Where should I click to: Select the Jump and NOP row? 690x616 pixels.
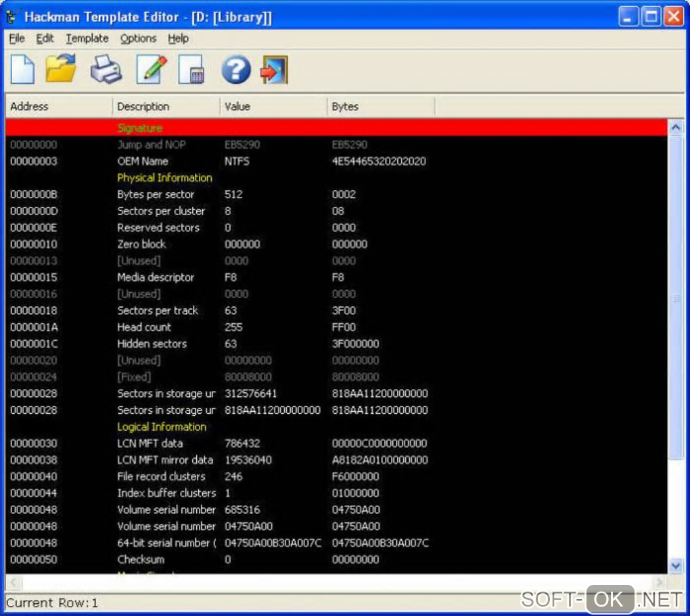336,145
